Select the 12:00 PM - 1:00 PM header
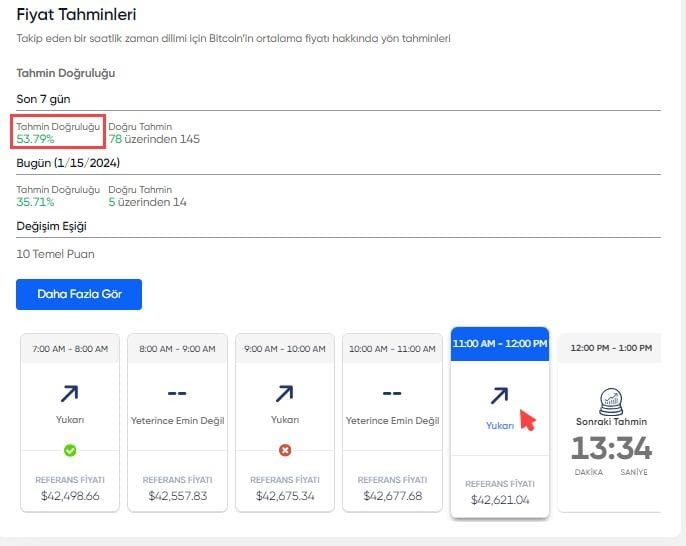Viewport: 686px width, 546px height. point(609,348)
